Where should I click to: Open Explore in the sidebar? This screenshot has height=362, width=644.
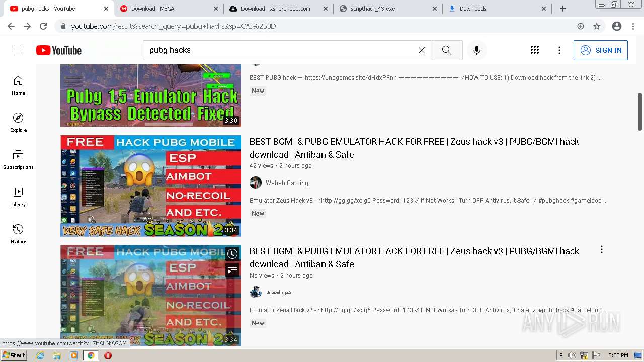coord(18,123)
